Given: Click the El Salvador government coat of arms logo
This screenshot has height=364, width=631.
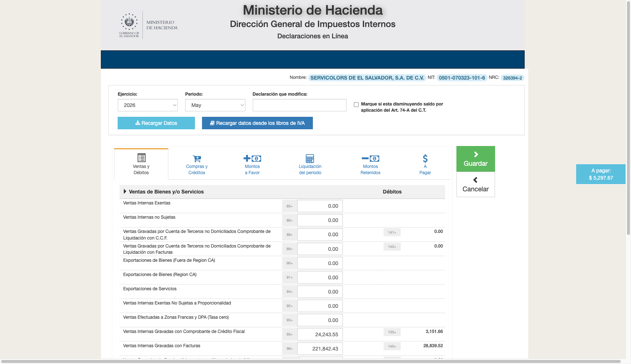Looking at the screenshot, I should point(129,25).
